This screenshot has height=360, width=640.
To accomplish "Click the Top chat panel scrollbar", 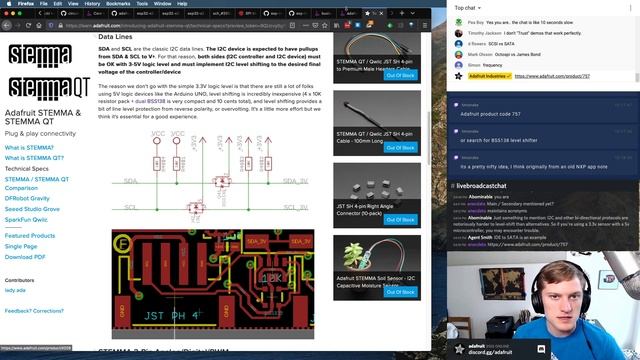I will [x=637, y=77].
